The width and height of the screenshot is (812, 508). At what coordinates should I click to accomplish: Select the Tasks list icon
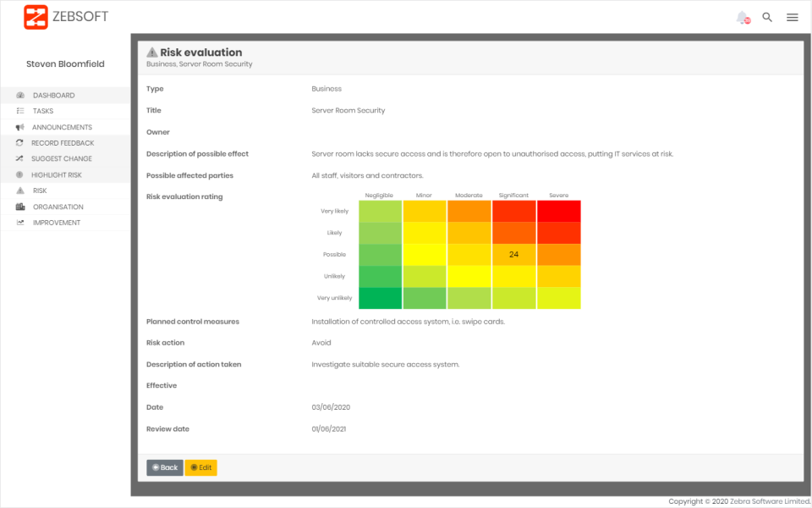(x=21, y=111)
